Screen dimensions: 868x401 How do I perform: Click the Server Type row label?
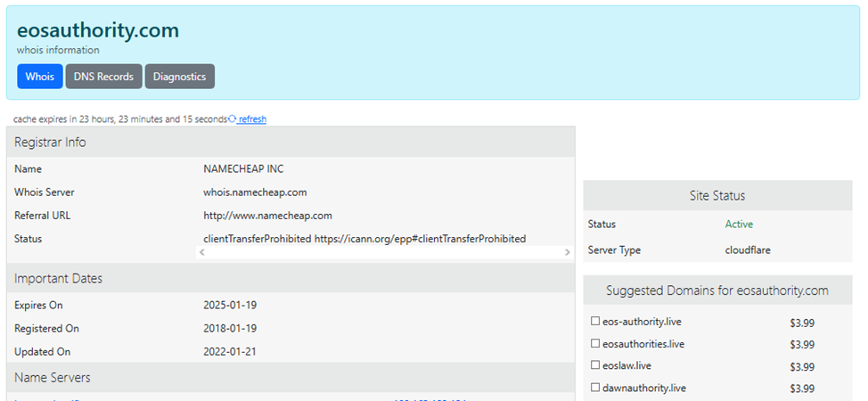pos(614,250)
